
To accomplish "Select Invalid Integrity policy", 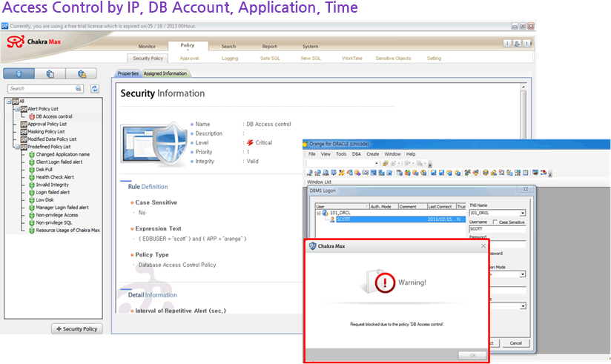I will pos(52,185).
